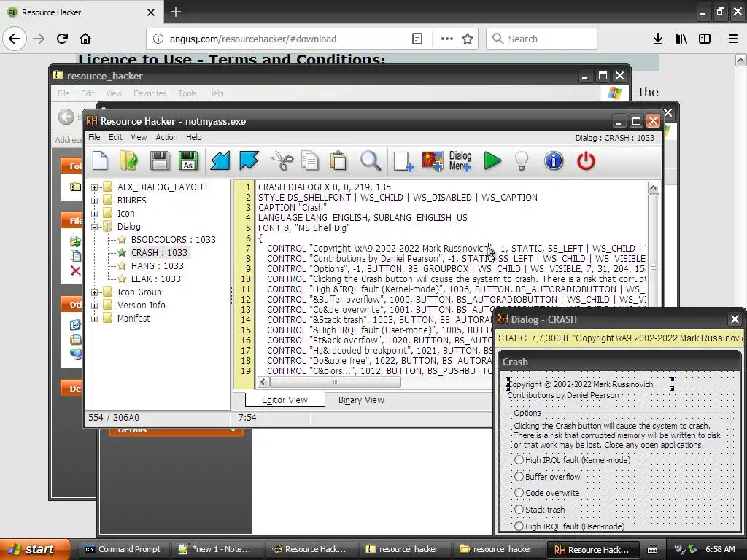
Task: Open Firefox page actions three-dots menu
Action: click(x=446, y=39)
